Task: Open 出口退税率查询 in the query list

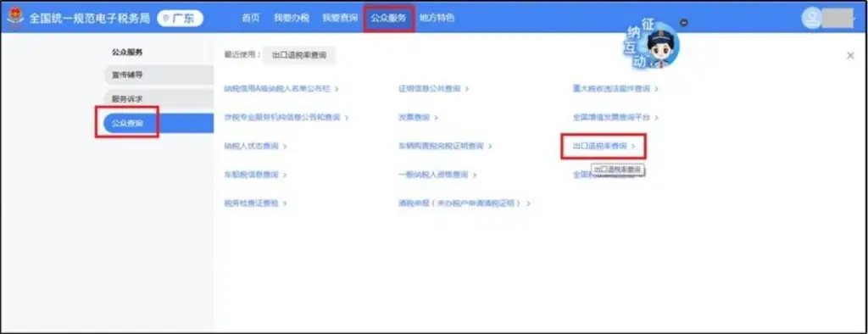Action: coord(604,146)
